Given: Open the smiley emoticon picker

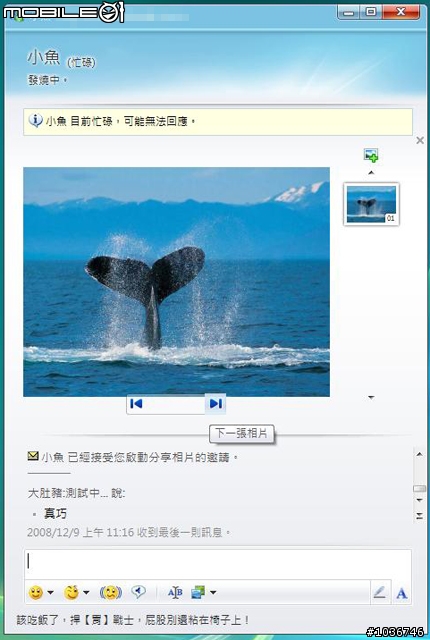Looking at the screenshot, I should pyautogui.click(x=36, y=592).
